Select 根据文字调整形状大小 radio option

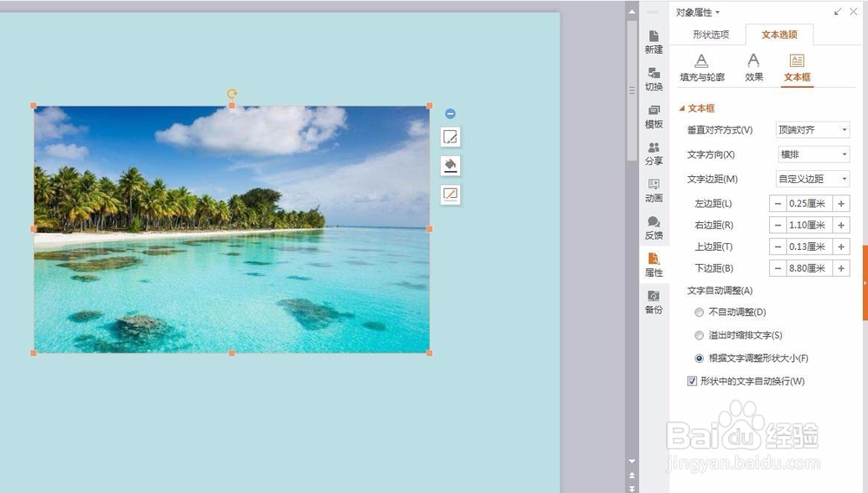click(699, 358)
